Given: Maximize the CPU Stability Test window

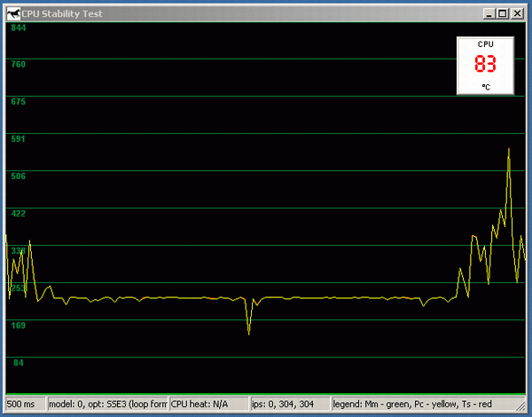Looking at the screenshot, I should click(502, 13).
